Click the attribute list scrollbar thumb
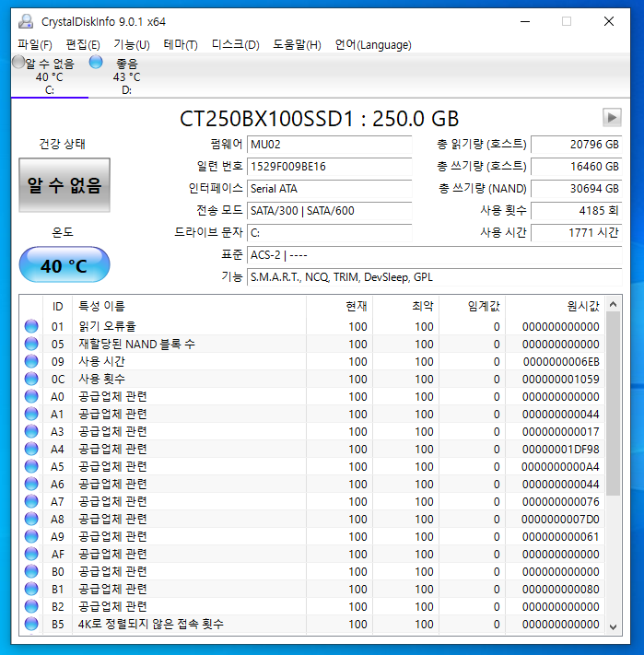The image size is (644, 655). click(x=613, y=404)
